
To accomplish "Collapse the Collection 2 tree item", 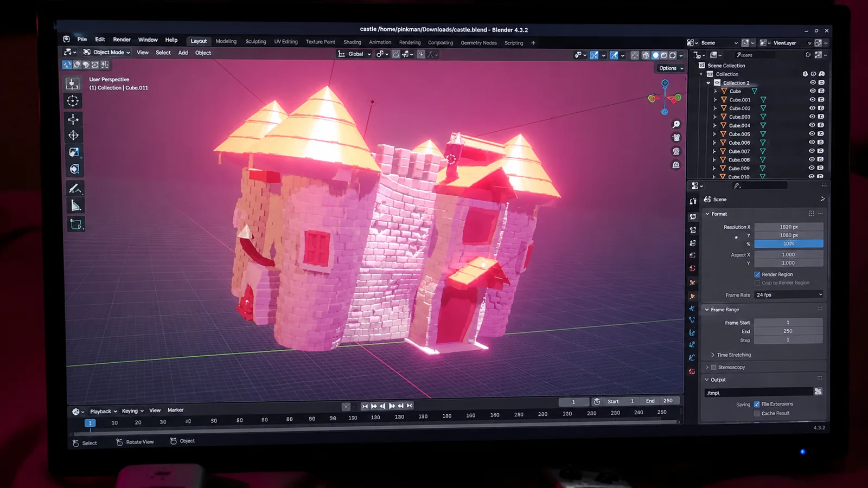I will point(709,83).
